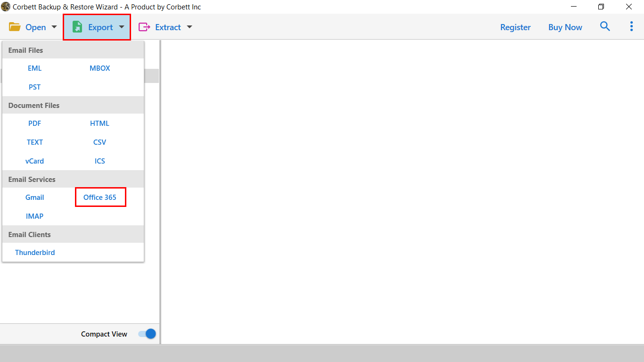Select PST from Email Files
644x362 pixels.
click(34, 87)
